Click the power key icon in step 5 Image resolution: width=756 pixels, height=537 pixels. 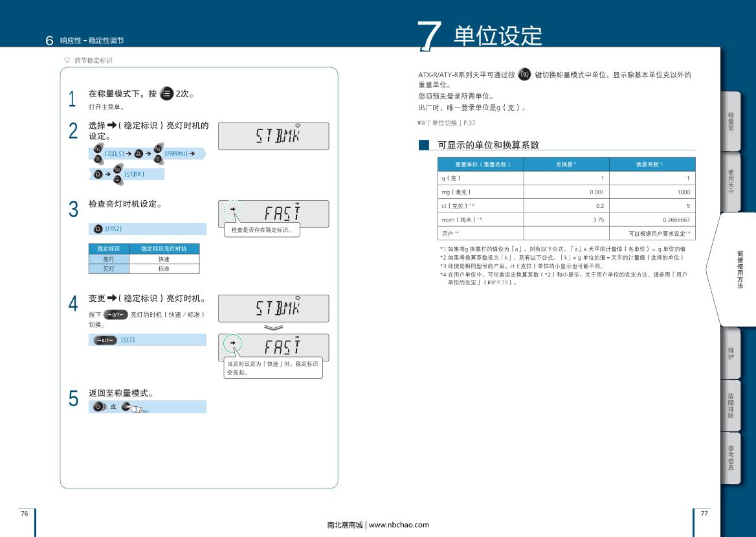point(98,407)
